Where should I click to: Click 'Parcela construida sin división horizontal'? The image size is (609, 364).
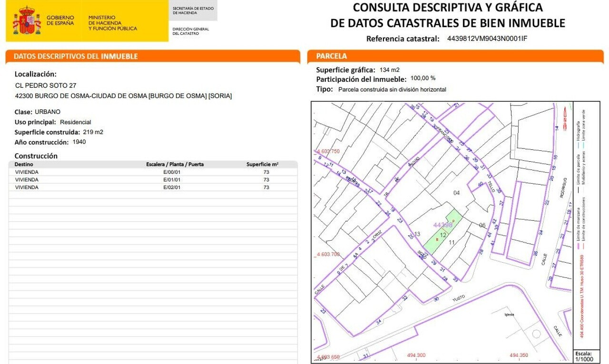click(392, 89)
